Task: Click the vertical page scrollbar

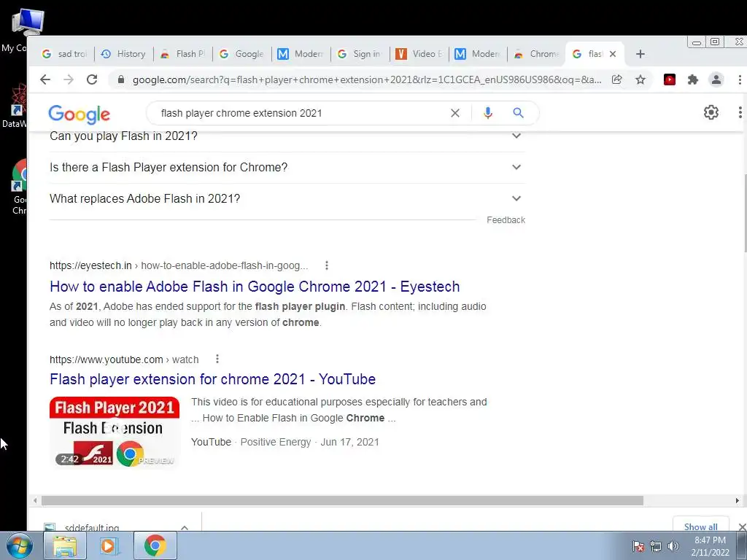Action: 744,214
